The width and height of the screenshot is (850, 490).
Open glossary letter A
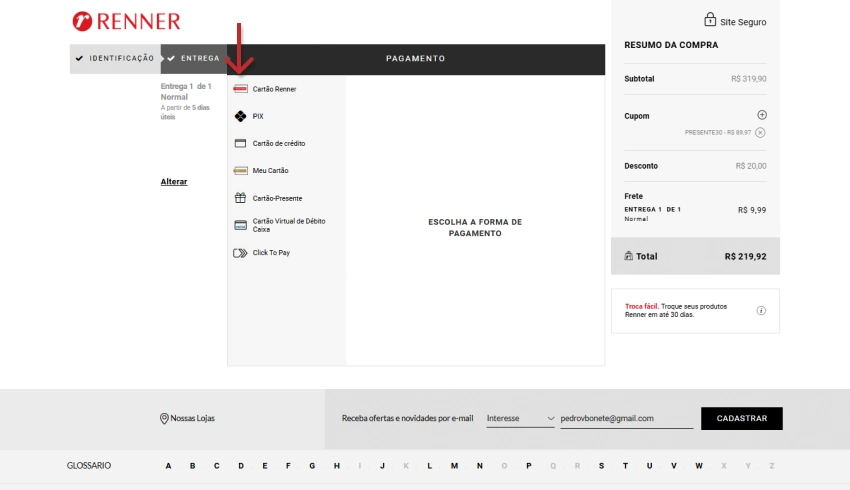[x=169, y=466]
